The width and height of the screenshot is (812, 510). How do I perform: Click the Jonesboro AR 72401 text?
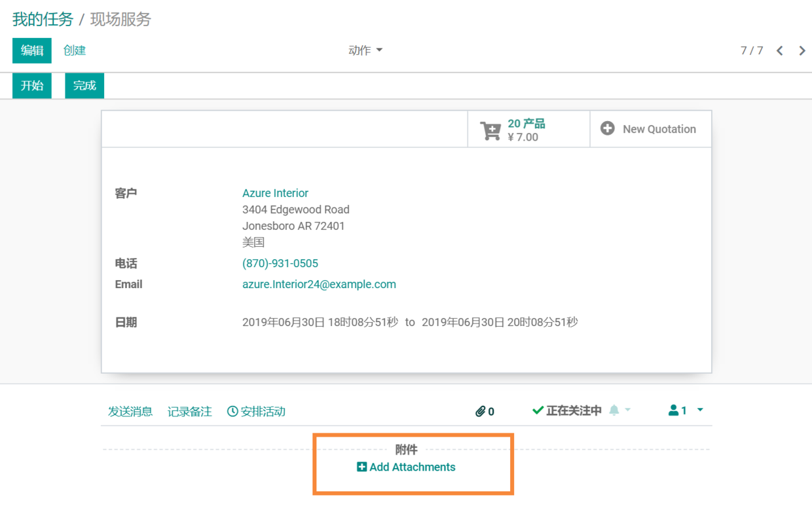click(293, 226)
